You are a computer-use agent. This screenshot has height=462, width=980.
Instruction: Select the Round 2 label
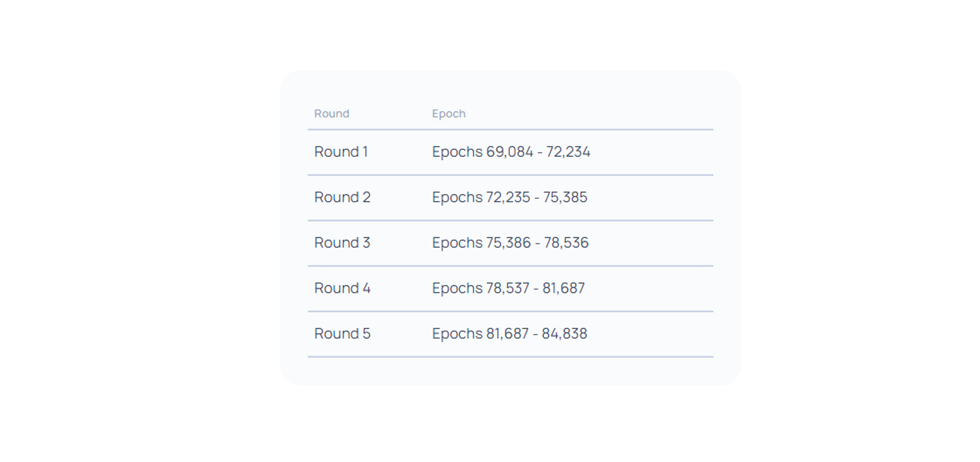342,197
